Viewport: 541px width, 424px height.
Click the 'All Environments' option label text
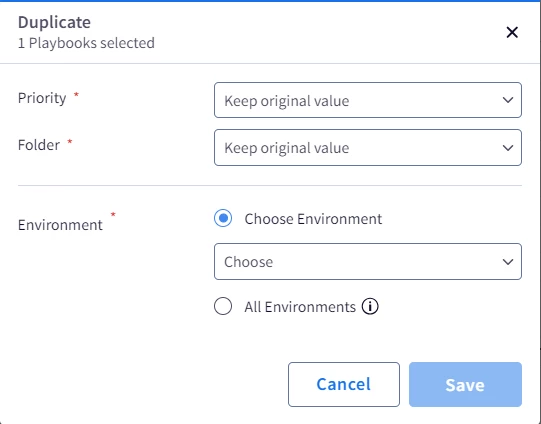300,307
